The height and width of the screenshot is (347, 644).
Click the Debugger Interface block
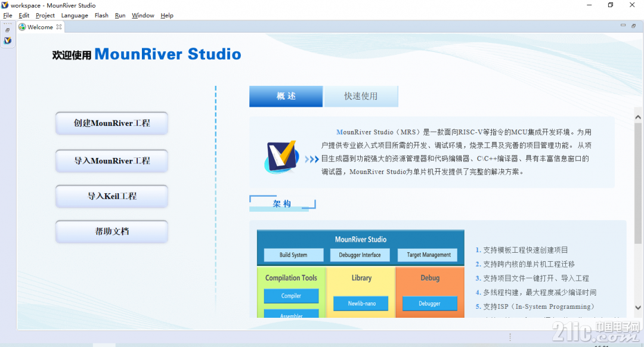tap(360, 255)
